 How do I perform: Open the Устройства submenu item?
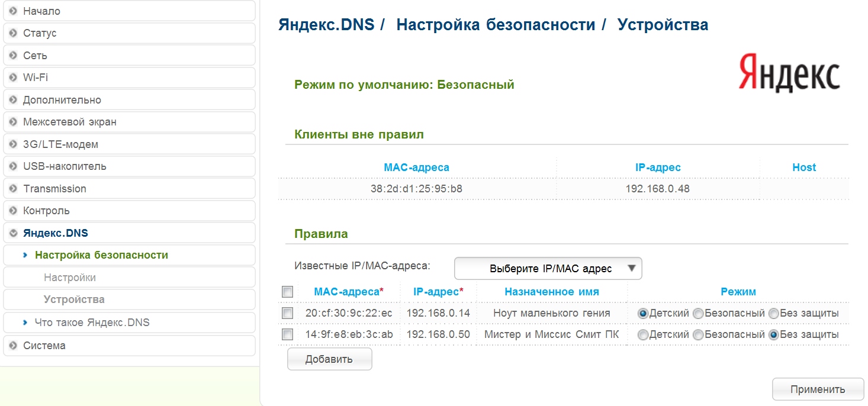[74, 299]
